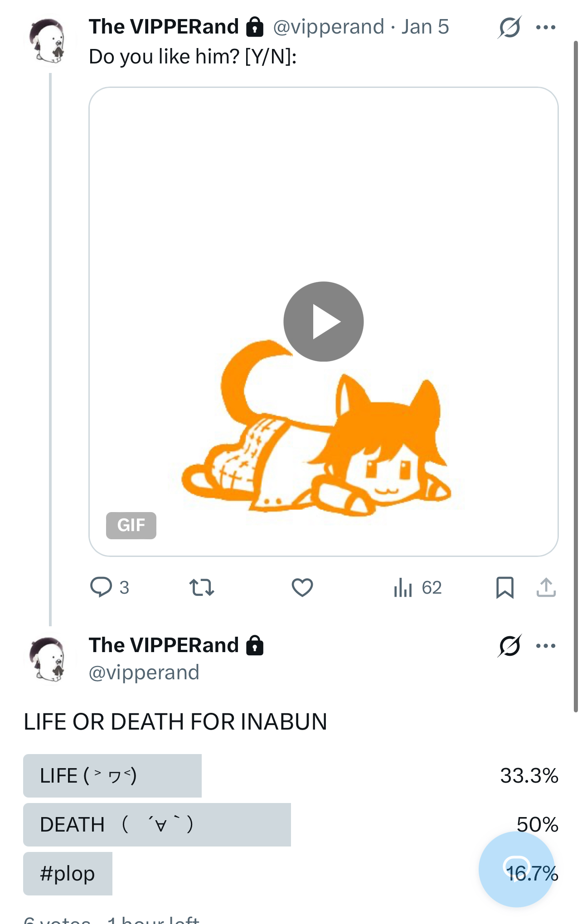Tap the floating blue chat button
Screen dimensions: 582x924
pyautogui.click(x=516, y=868)
